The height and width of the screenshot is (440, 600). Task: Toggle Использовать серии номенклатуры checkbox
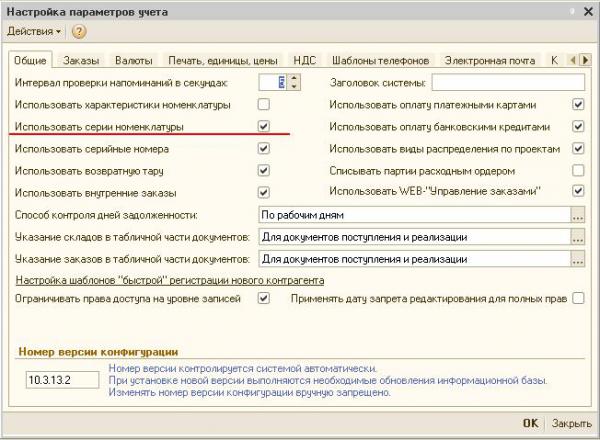pyautogui.click(x=264, y=126)
